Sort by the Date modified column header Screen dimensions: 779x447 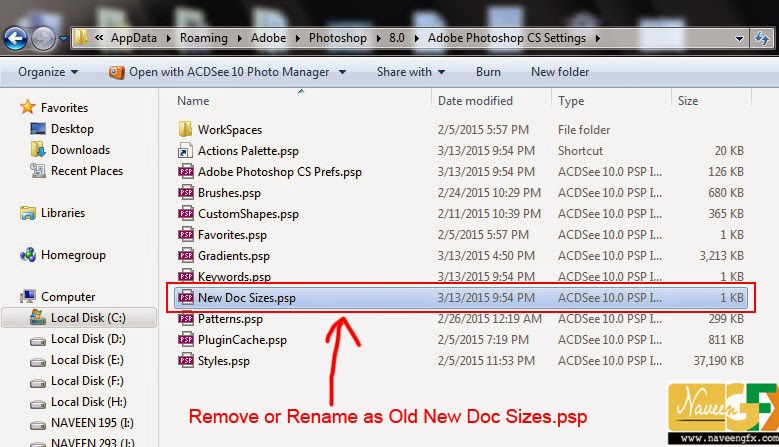point(475,101)
